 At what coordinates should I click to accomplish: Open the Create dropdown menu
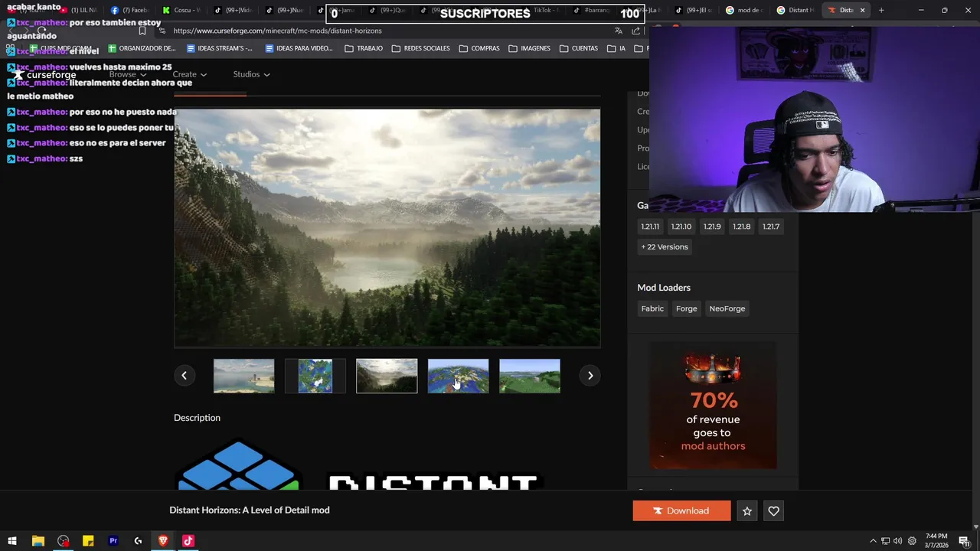[189, 74]
